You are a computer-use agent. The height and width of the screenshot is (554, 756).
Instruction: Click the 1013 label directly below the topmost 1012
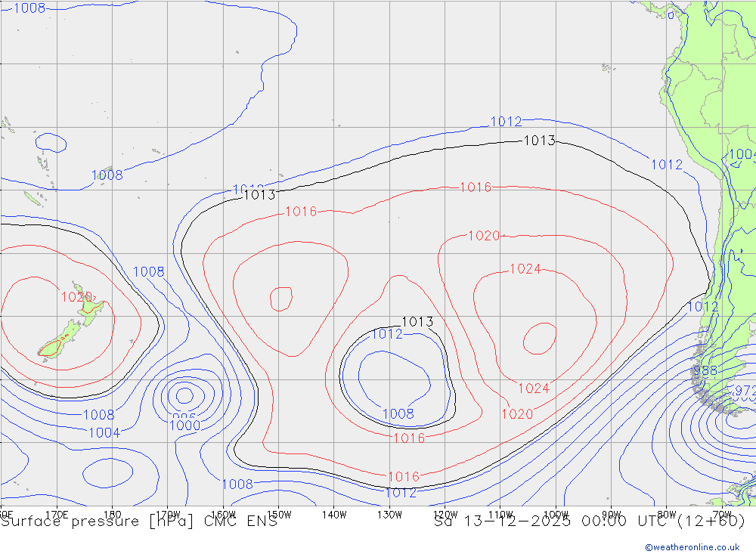click(x=540, y=141)
